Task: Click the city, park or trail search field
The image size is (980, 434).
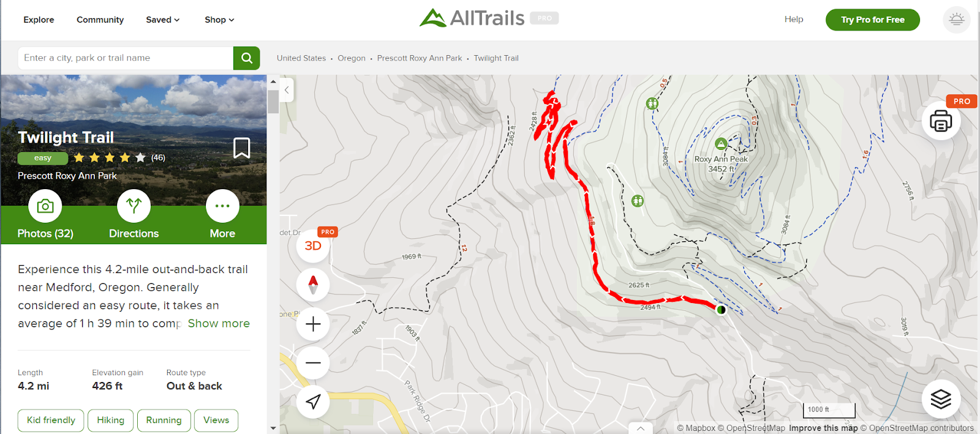Action: point(126,58)
